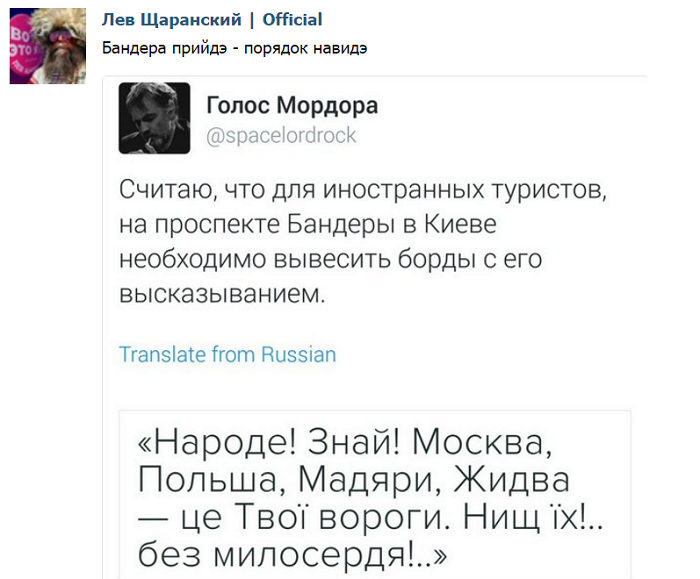Screen dimensions: 700x579
Task: Open the Лев Щаранский profile link
Action: pos(172,20)
